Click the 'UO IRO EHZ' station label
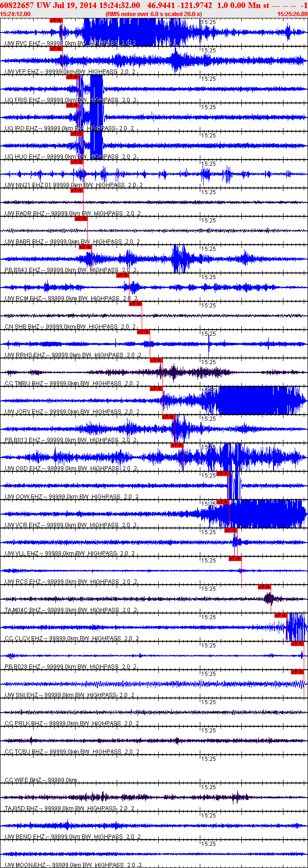 [21, 128]
